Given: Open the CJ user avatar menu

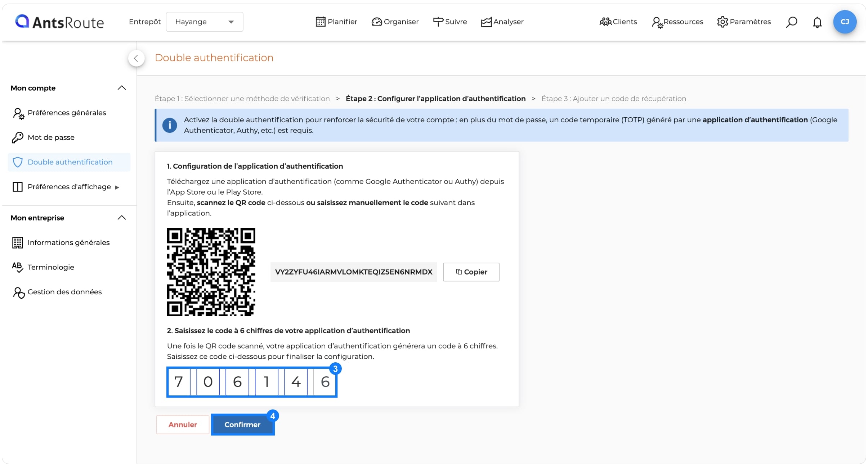Looking at the screenshot, I should pyautogui.click(x=845, y=22).
